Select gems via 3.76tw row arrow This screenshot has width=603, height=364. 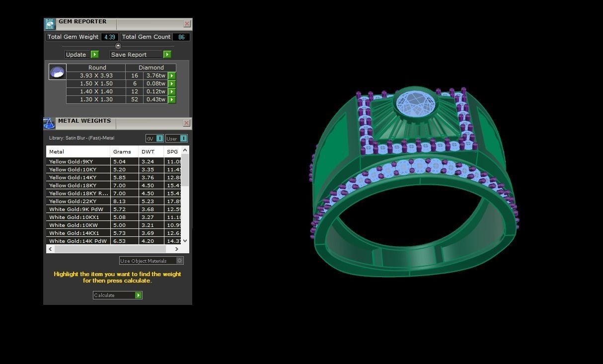pyautogui.click(x=172, y=75)
